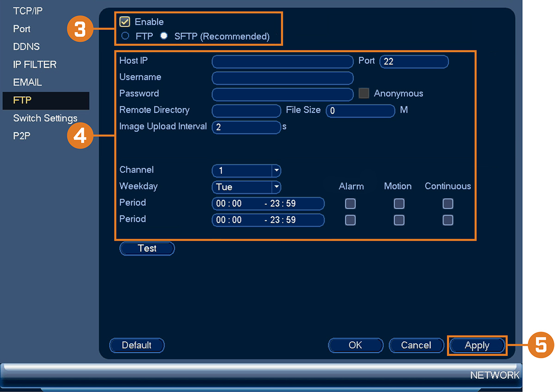
Task: Click the Cancel button
Action: 416,345
